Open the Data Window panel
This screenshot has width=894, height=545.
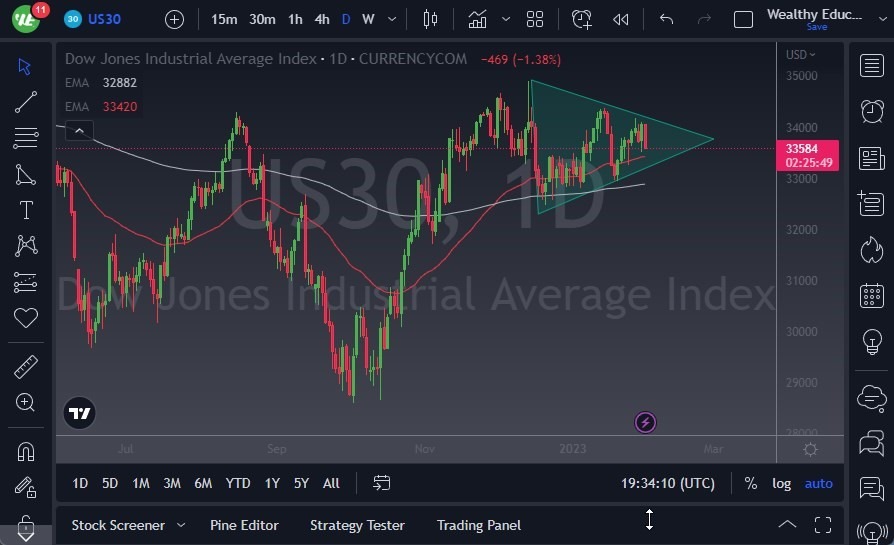[x=872, y=204]
